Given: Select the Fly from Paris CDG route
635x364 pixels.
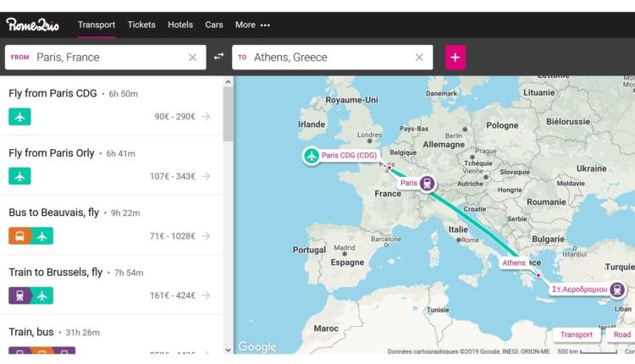Looking at the screenshot, I should (x=112, y=106).
